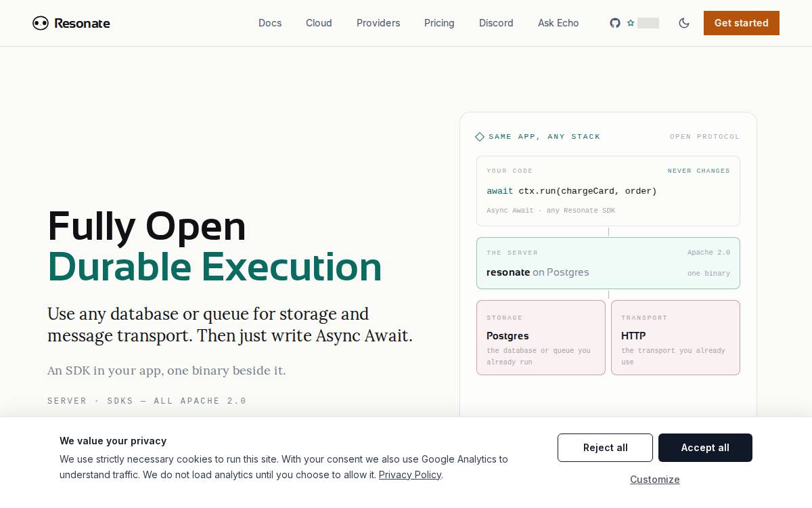Viewport: 812px width, 508px height.
Task: Accept all cookies
Action: click(705, 448)
